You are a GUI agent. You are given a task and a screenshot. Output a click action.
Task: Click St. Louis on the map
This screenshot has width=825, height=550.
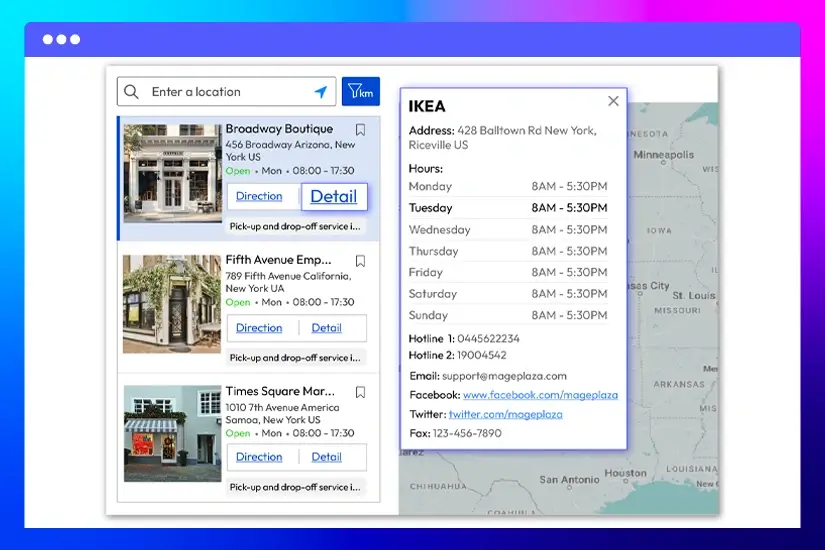693,296
